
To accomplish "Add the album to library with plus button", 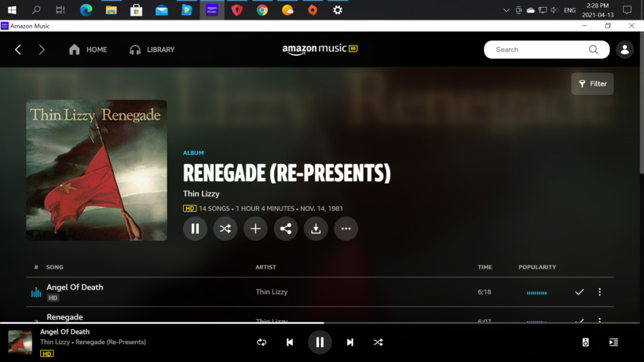I will (255, 229).
